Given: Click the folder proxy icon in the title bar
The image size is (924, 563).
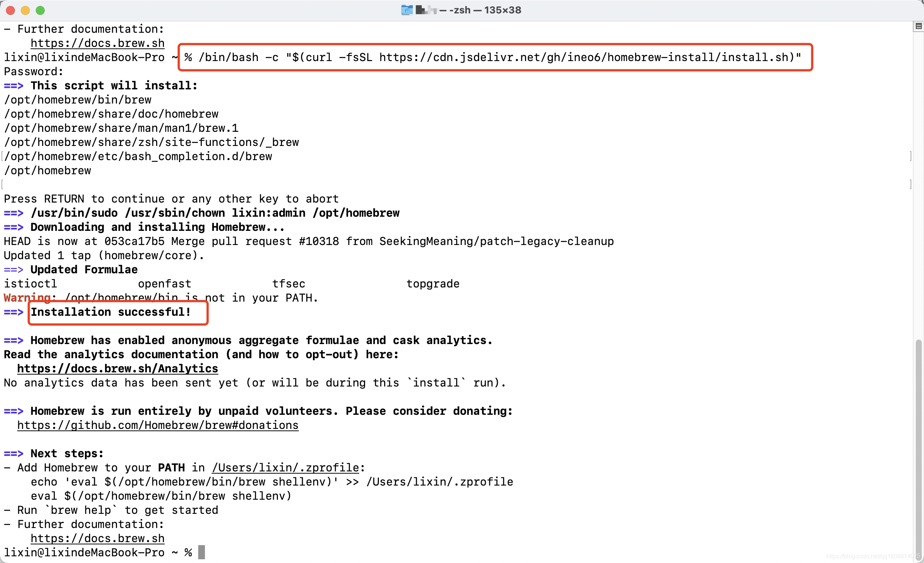Looking at the screenshot, I should [x=407, y=10].
